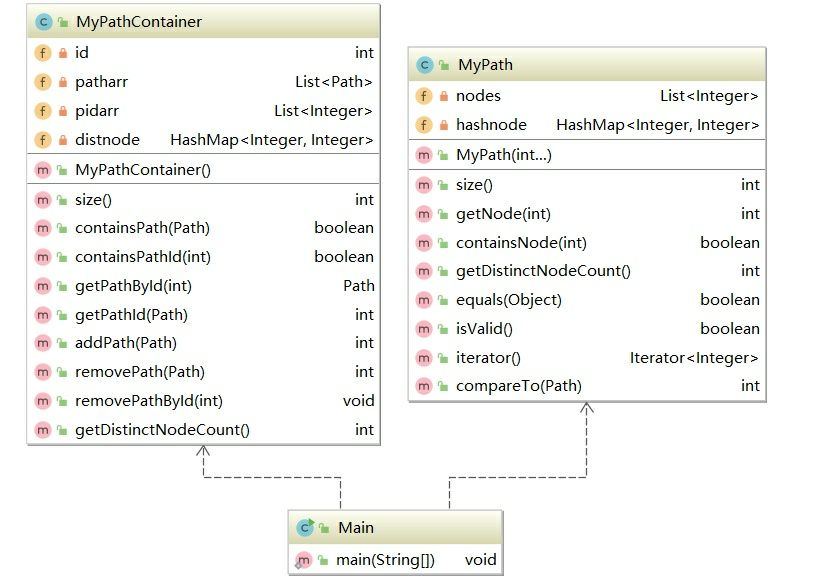Select getDistinctNodeCount() in MyPathContainer
This screenshot has width=813, height=582.
(x=162, y=430)
